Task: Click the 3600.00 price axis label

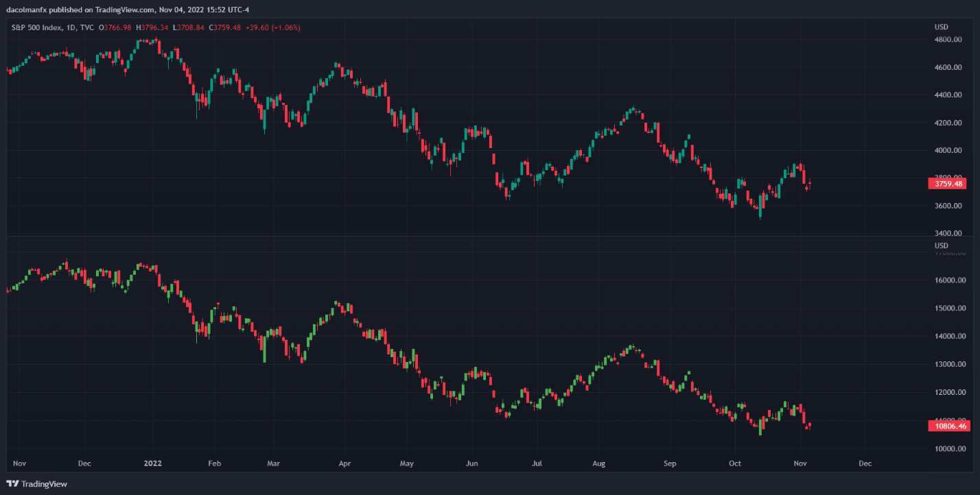Action: click(948, 206)
